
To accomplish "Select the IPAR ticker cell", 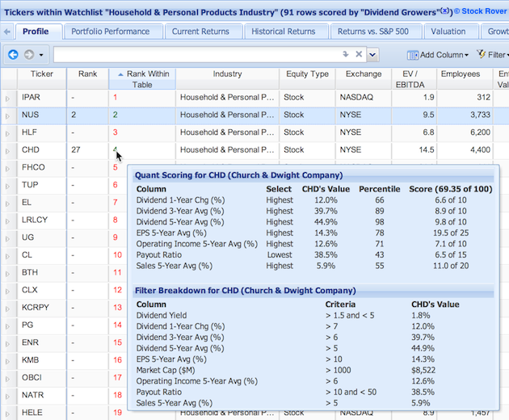I will pos(42,98).
